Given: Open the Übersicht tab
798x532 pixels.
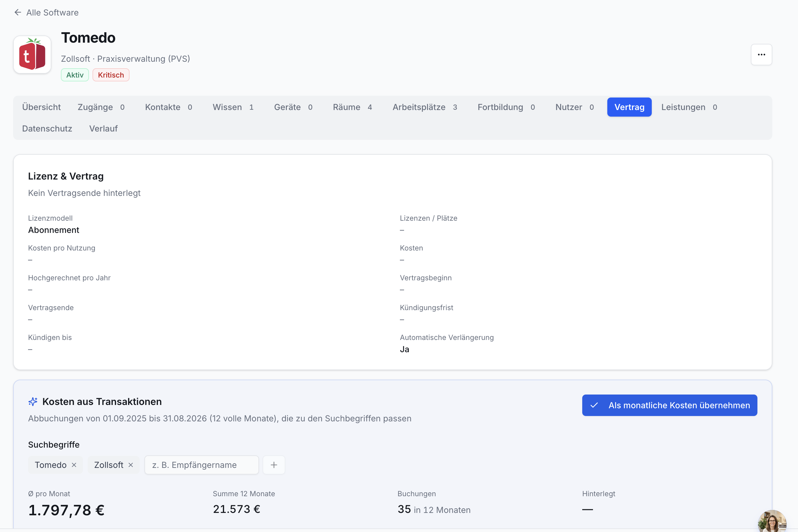Looking at the screenshot, I should tap(41, 107).
